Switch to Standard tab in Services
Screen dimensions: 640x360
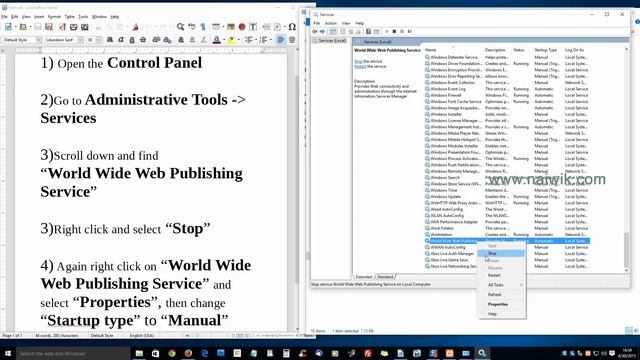(385, 277)
